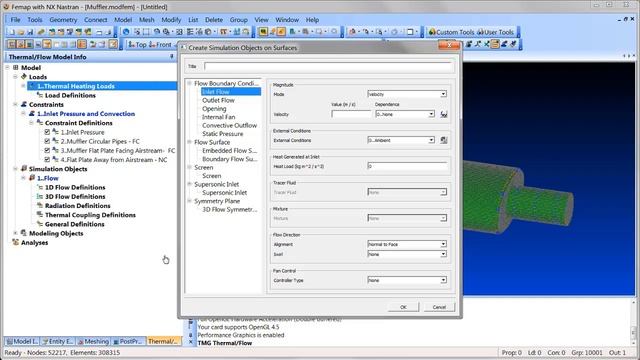Toggle 4..Flat Plate Away from Airstream checkbox

(x=47, y=160)
